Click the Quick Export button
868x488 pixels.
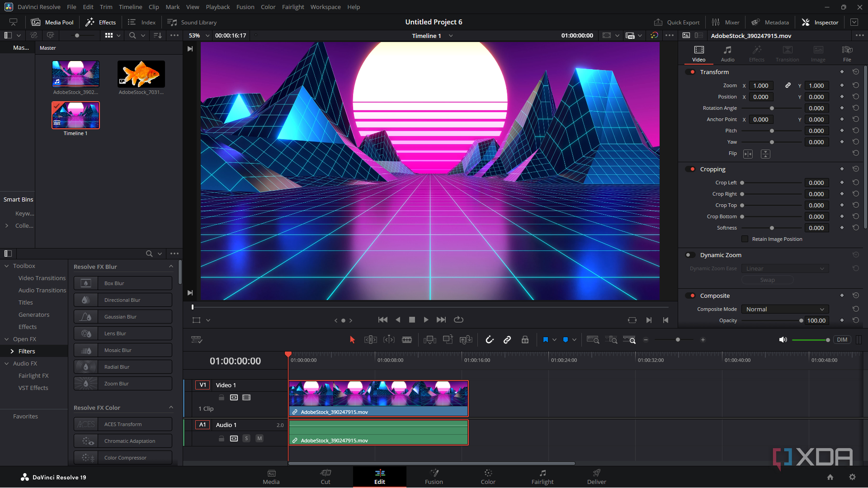point(677,22)
